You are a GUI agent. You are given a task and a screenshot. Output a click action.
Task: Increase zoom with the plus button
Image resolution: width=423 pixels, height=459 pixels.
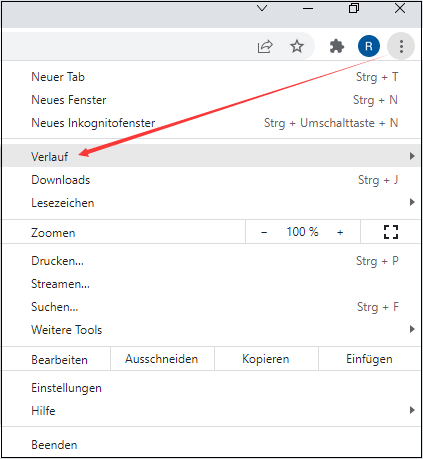[x=340, y=232]
